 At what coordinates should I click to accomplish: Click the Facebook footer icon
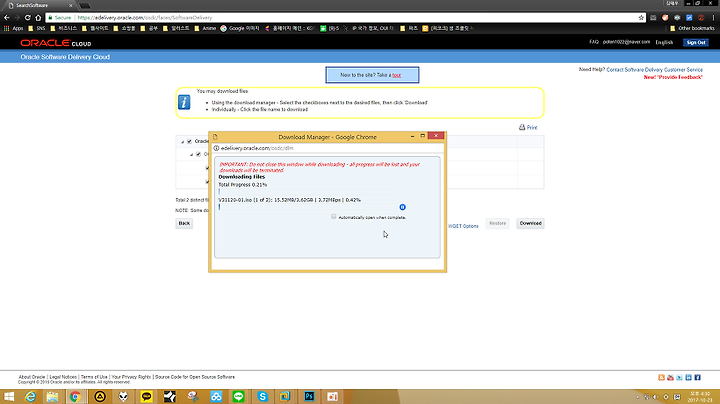coord(698,377)
